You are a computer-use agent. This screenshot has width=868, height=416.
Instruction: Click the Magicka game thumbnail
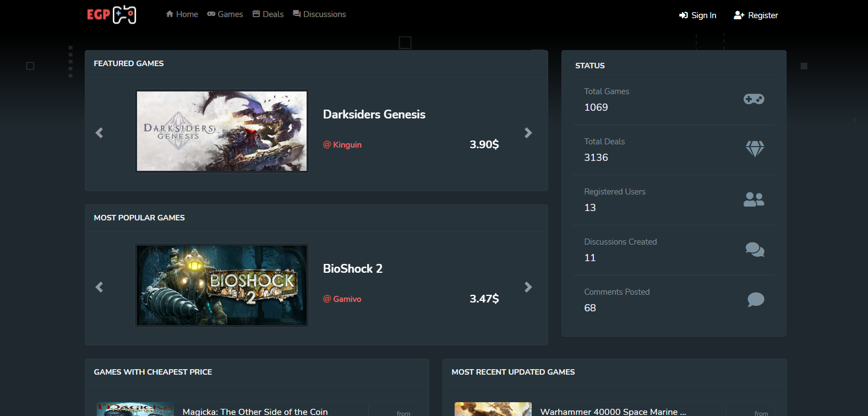(135, 409)
